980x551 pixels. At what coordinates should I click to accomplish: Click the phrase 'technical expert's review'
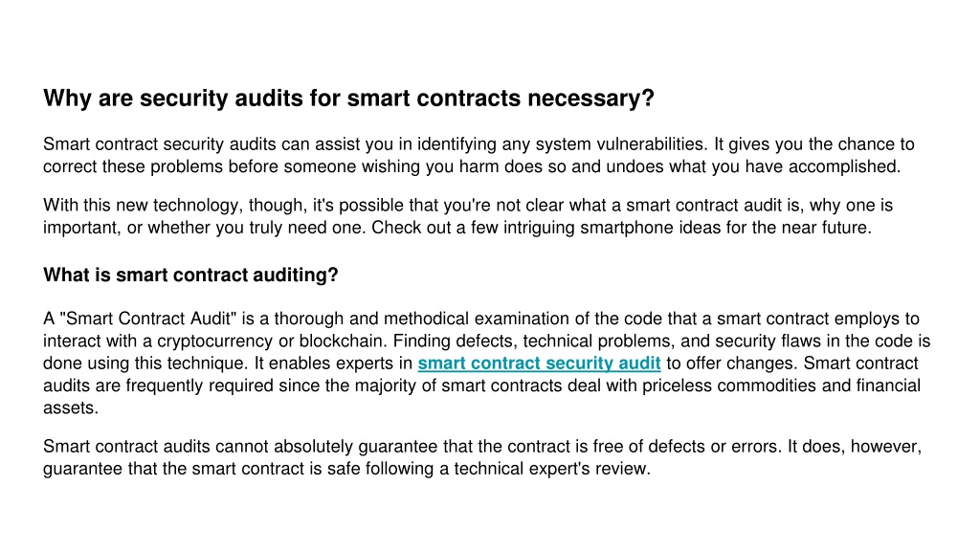552,469
